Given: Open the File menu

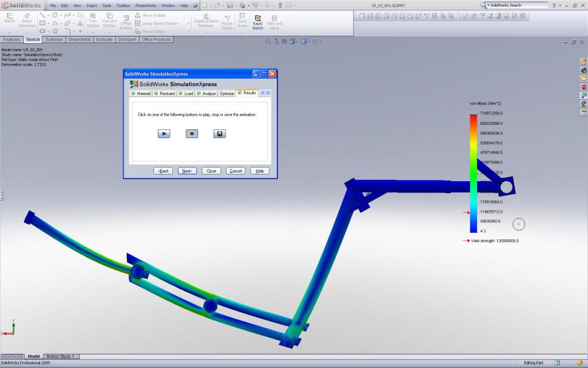Looking at the screenshot, I should pos(53,6).
